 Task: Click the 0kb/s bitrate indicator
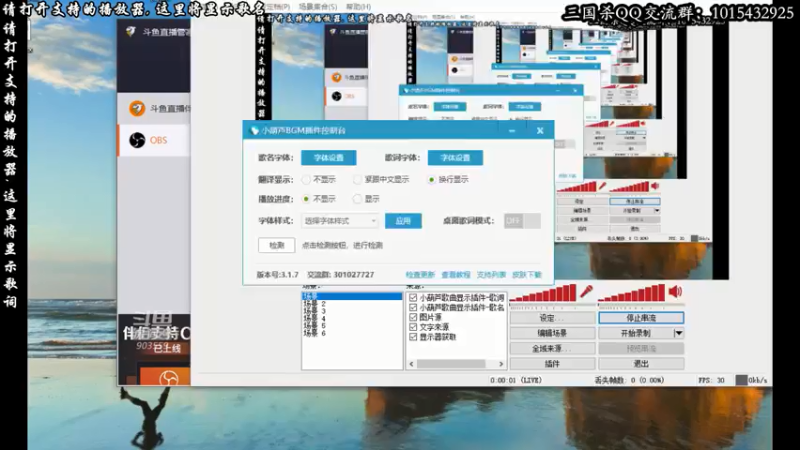click(752, 380)
